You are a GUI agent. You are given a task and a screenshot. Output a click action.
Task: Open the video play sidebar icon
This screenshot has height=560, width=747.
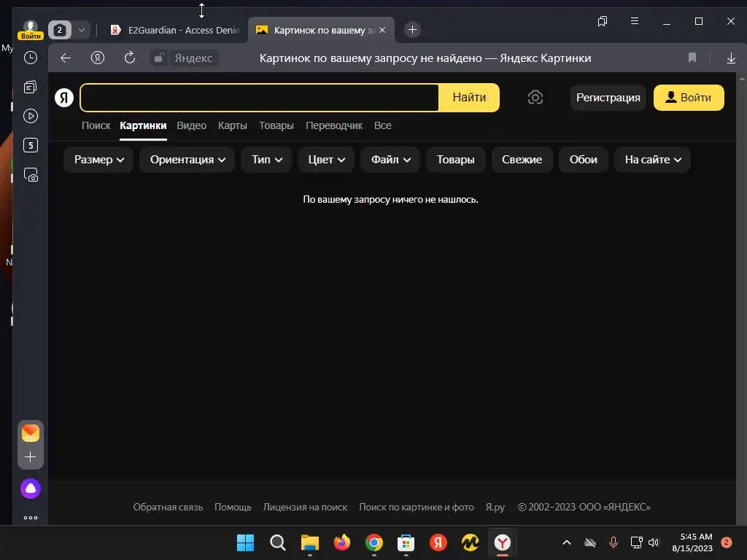click(31, 116)
